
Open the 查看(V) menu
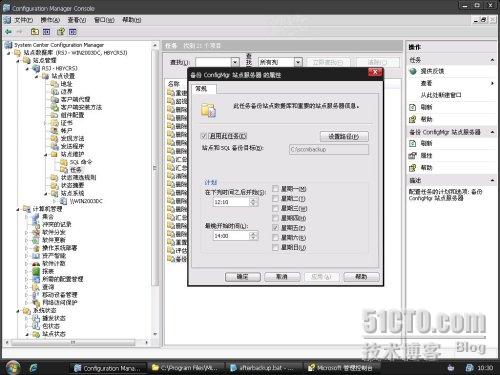(x=77, y=20)
